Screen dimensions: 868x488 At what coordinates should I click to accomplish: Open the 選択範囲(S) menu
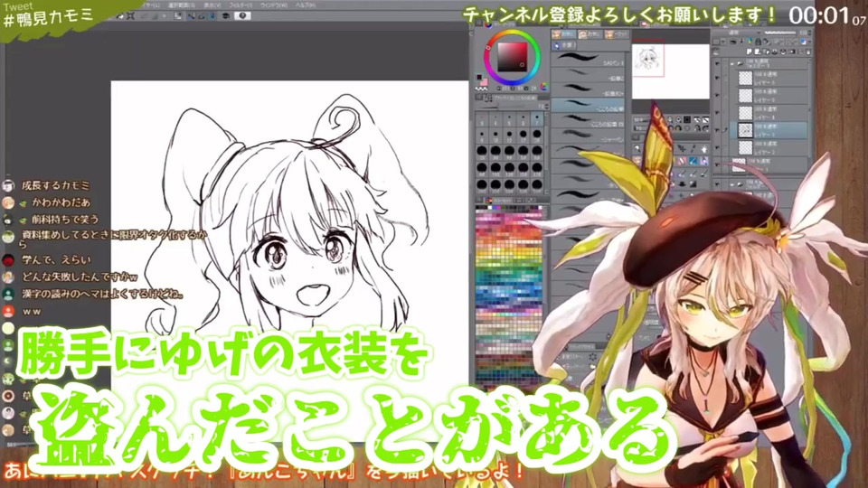(x=180, y=5)
